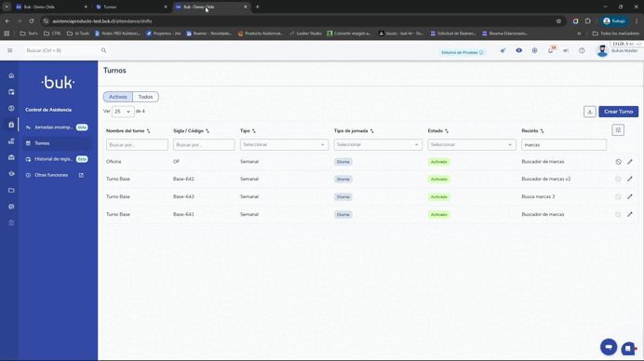Screen dimensions: 644x361
Task: Click the megaphone announcements icon
Action: pyautogui.click(x=566, y=50)
